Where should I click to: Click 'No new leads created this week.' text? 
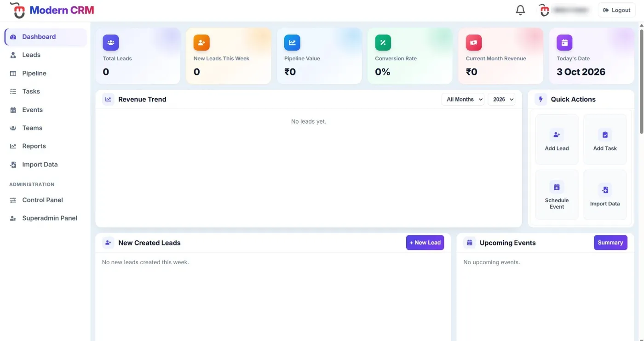(145, 262)
